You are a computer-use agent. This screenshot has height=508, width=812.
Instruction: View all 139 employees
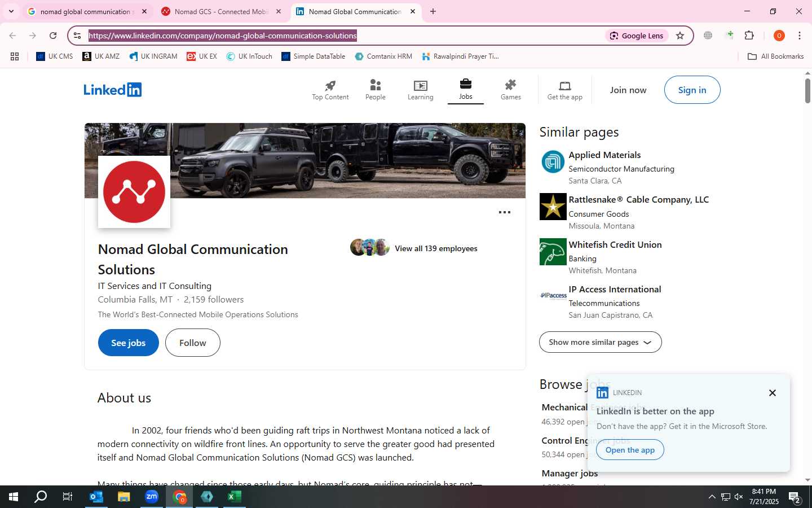point(436,248)
